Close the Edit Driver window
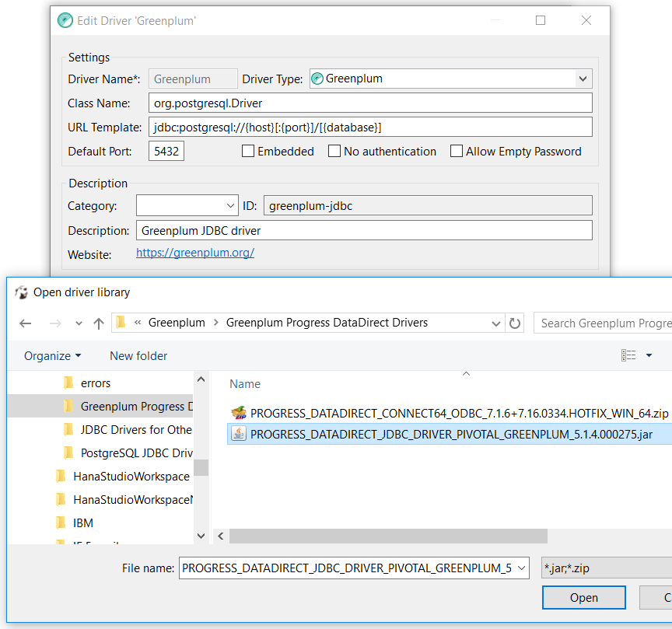 pos(586,20)
